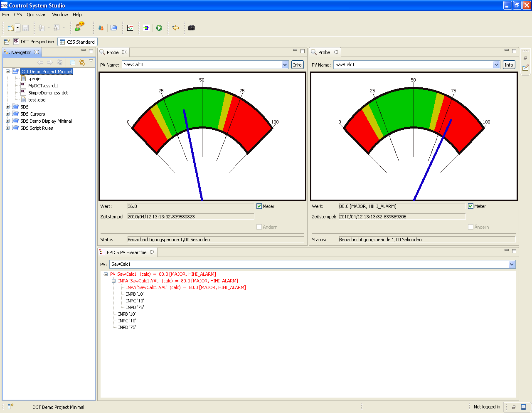Click Info button for SawCalc1 probe
532x413 pixels.
click(509, 65)
